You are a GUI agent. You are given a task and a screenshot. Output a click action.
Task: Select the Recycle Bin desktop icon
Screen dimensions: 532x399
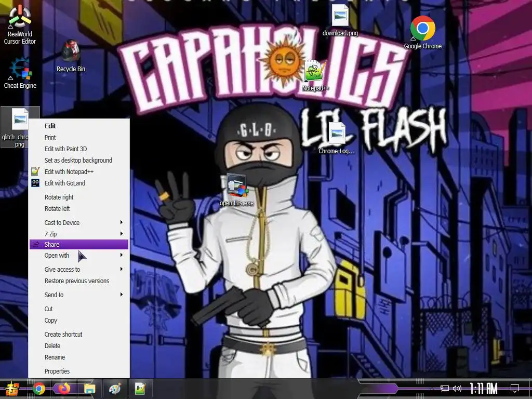click(71, 56)
